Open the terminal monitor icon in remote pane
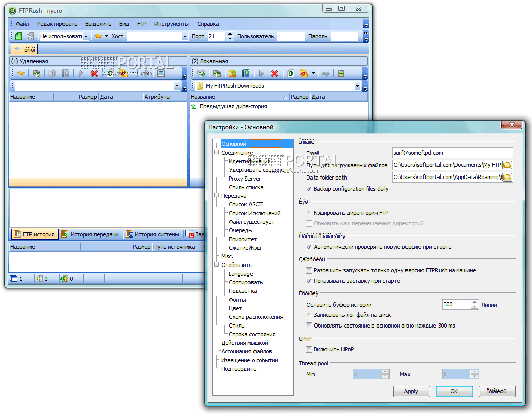Viewport: 532px width, 414px height. click(161, 73)
